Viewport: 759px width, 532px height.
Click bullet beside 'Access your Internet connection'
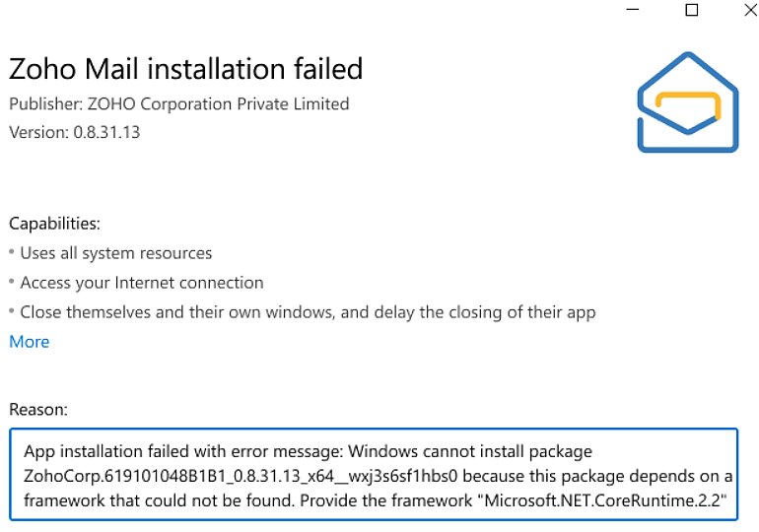click(12, 284)
